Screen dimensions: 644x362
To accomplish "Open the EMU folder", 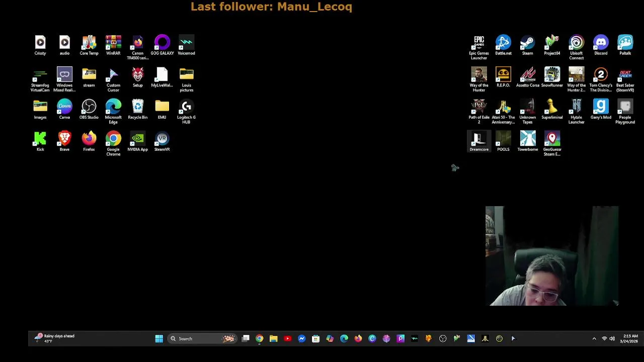I will click(162, 110).
